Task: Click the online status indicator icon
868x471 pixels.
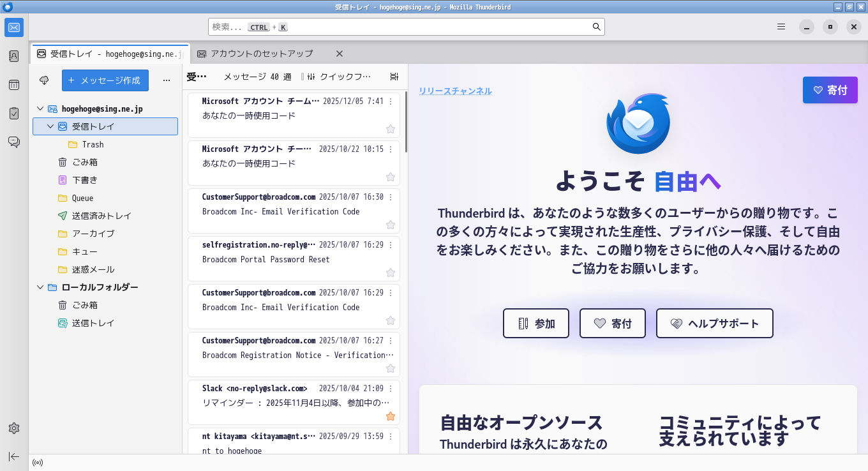Action: click(38, 463)
